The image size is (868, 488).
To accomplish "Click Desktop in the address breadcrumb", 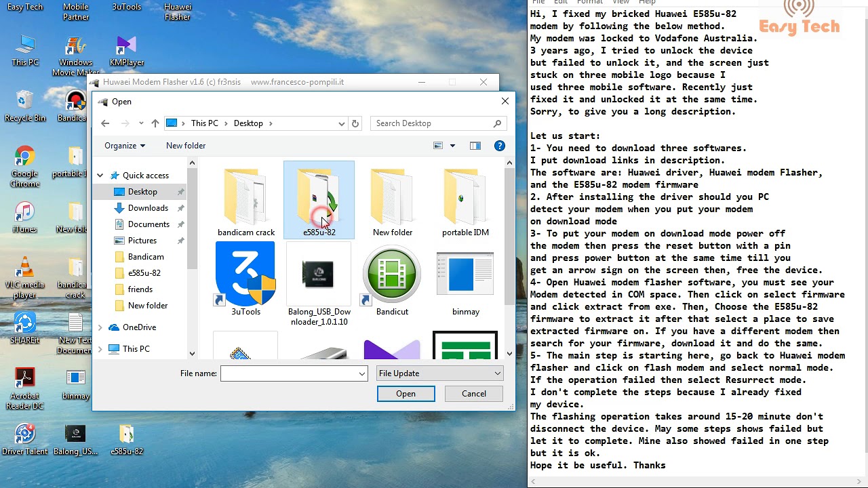I will click(248, 123).
